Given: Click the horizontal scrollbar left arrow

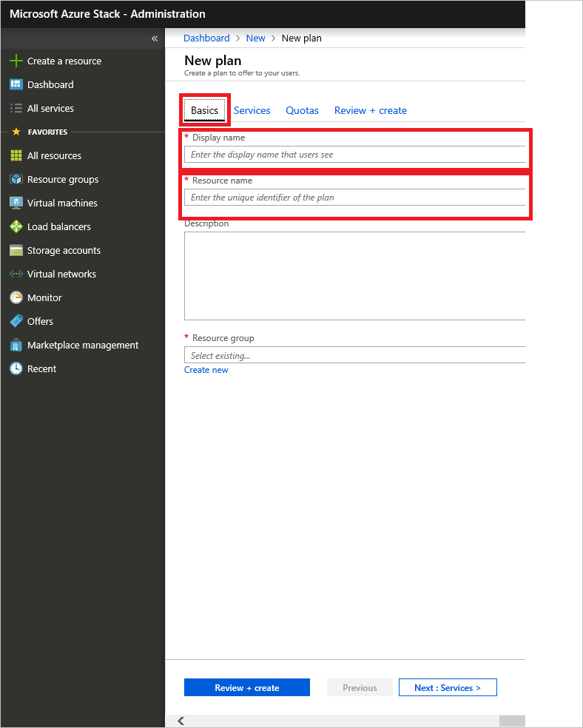Looking at the screenshot, I should click(181, 721).
